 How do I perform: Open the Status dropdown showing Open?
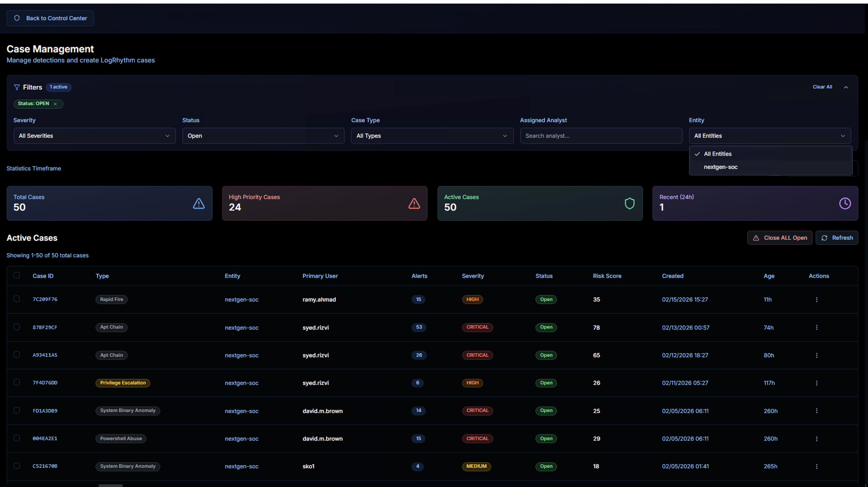pyautogui.click(x=263, y=136)
